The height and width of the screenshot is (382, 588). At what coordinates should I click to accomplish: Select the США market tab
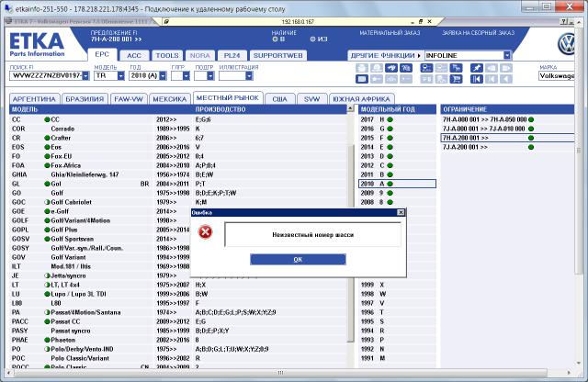tap(279, 99)
